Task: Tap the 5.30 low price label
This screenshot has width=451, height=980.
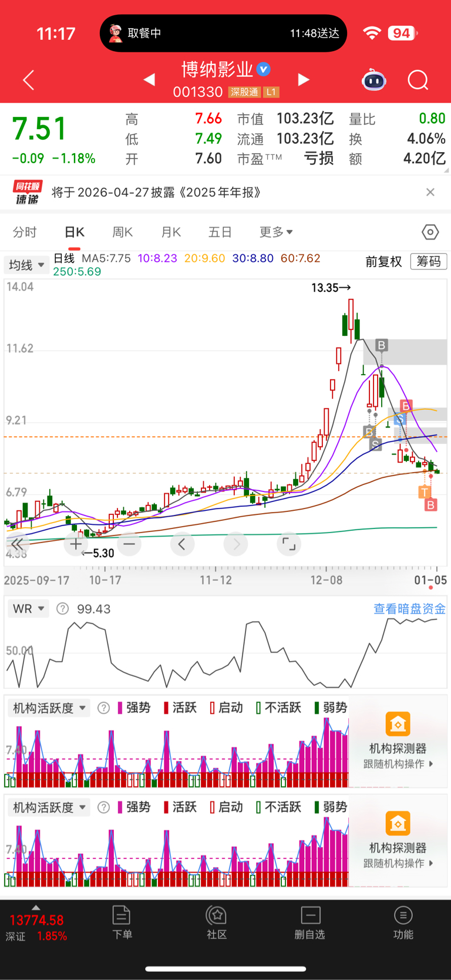Action: 98,553
